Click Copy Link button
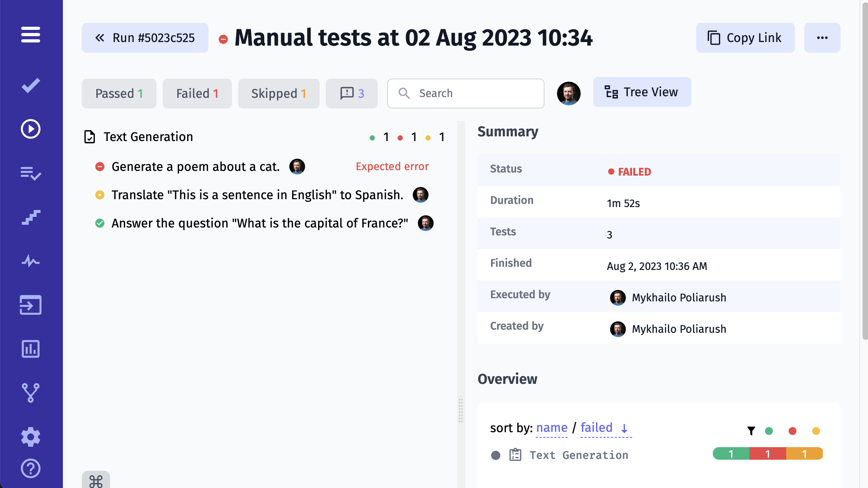The image size is (868, 488). (744, 38)
